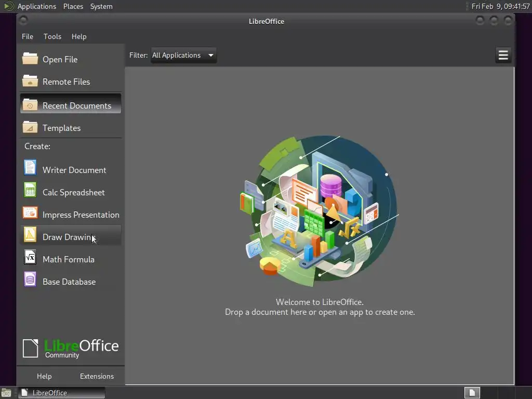This screenshot has height=399, width=532.
Task: Open the File menu
Action: point(28,36)
